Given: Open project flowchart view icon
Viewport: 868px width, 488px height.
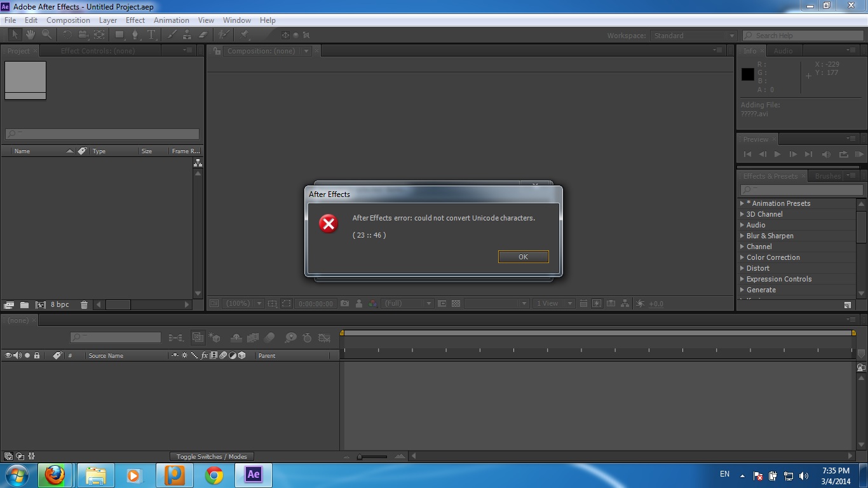Looking at the screenshot, I should pyautogui.click(x=198, y=163).
